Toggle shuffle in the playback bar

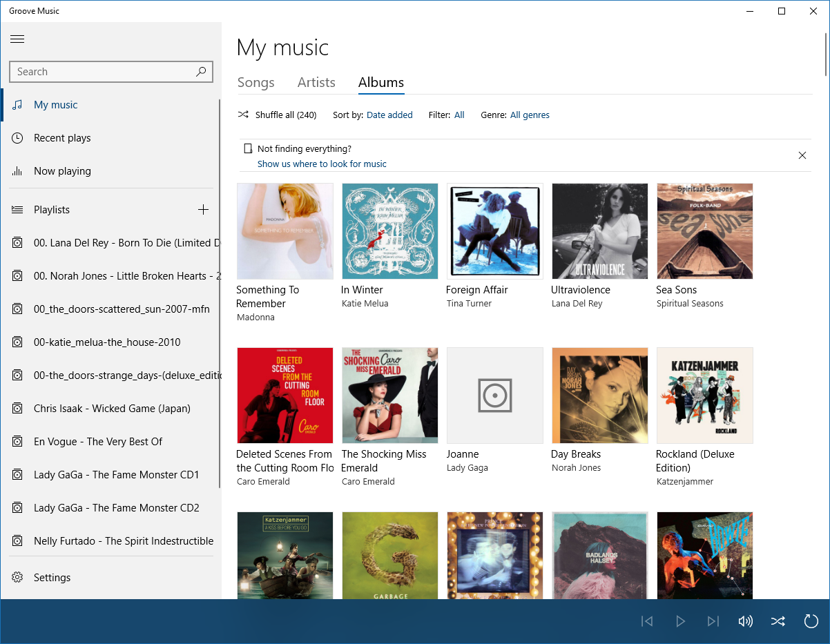778,621
